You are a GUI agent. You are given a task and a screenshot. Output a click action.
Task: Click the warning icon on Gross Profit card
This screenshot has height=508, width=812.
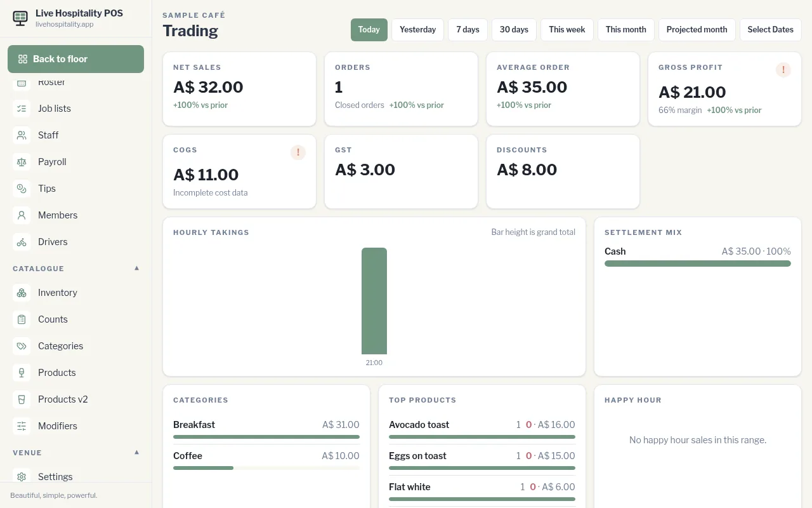[x=783, y=70]
